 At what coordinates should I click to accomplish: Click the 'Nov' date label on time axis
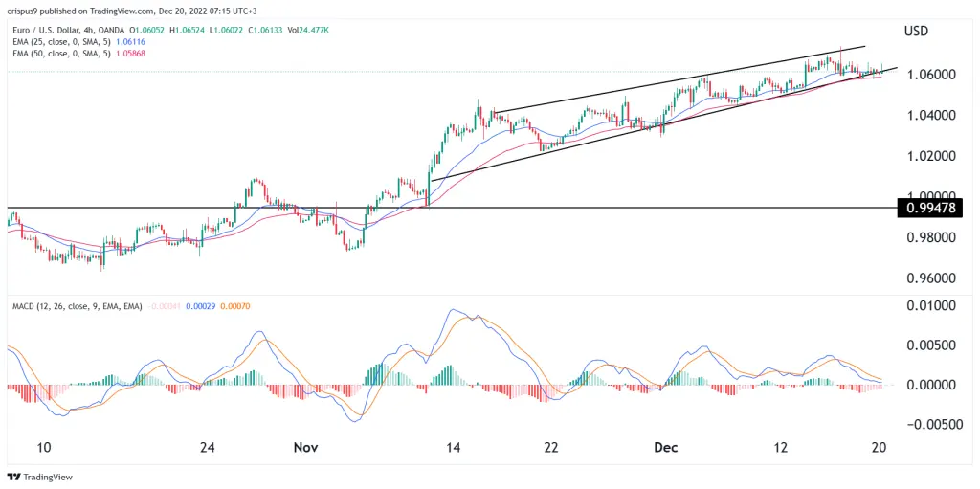(305, 448)
